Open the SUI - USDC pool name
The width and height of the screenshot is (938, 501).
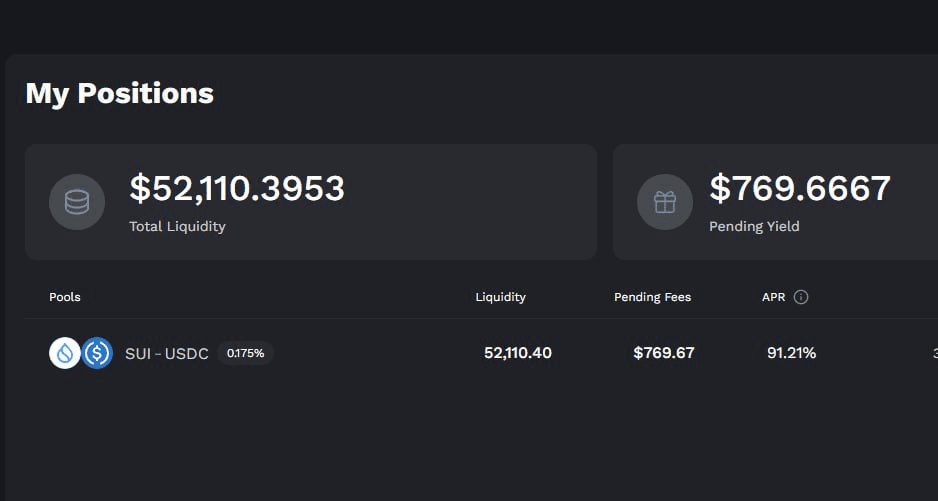click(x=167, y=353)
